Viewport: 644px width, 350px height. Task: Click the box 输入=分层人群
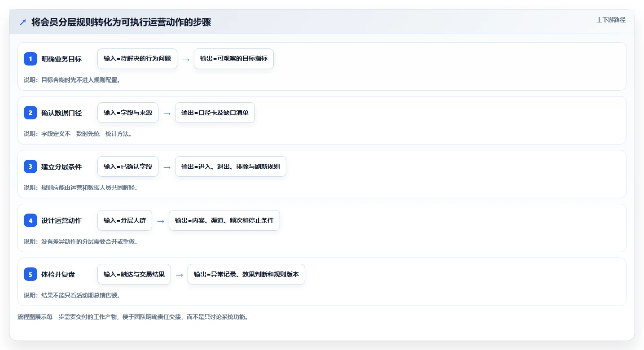[x=125, y=220]
